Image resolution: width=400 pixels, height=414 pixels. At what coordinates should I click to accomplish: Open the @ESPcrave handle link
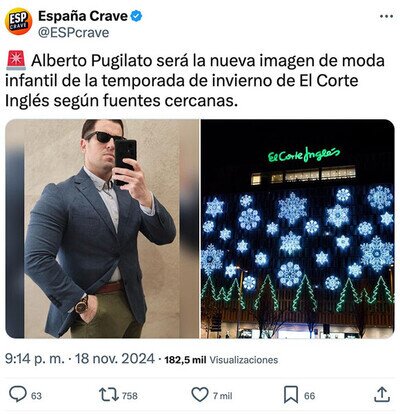point(74,33)
